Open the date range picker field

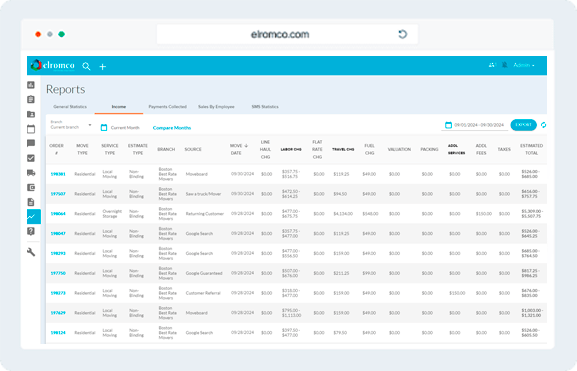pyautogui.click(x=474, y=125)
